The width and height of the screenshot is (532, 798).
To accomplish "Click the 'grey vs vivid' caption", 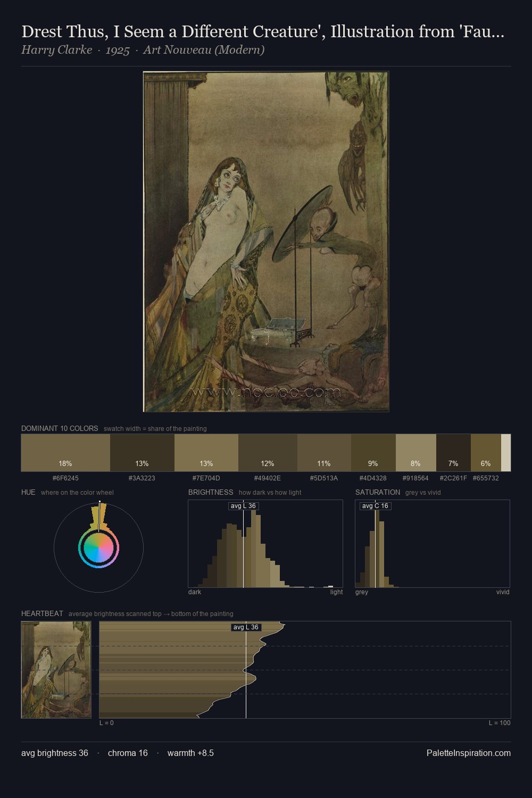I will [x=423, y=493].
